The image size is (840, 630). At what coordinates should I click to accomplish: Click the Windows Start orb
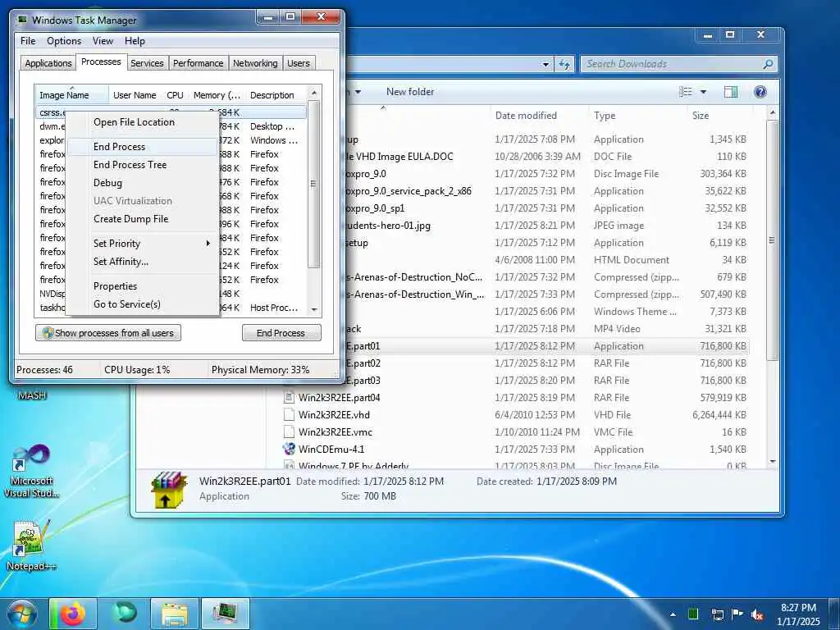pyautogui.click(x=22, y=614)
